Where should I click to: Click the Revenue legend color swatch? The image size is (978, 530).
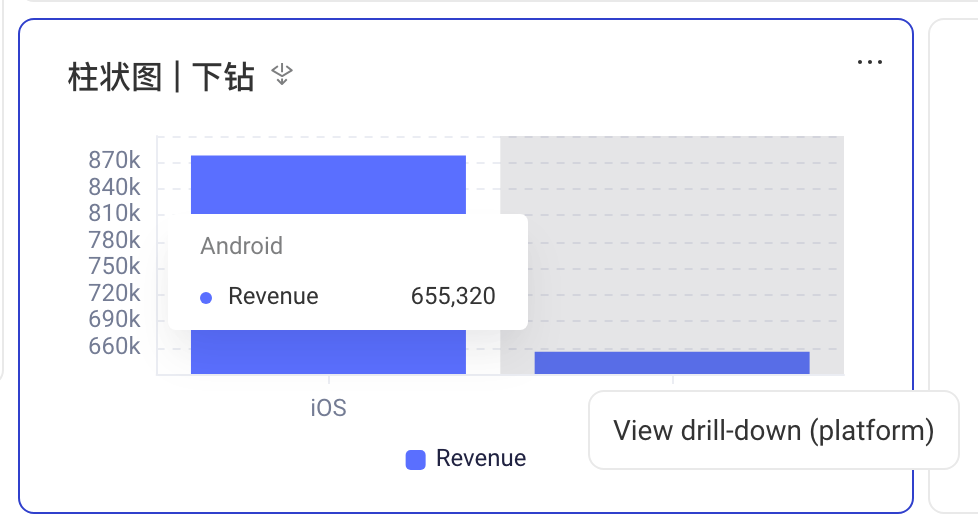[x=415, y=460]
